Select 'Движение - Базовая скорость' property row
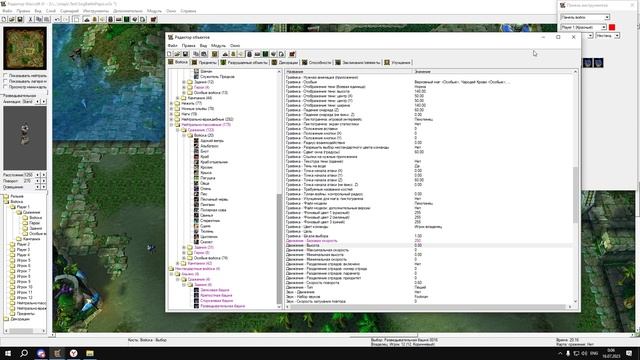Image resolution: width=640 pixels, height=360 pixels. pyautogui.click(x=429, y=241)
